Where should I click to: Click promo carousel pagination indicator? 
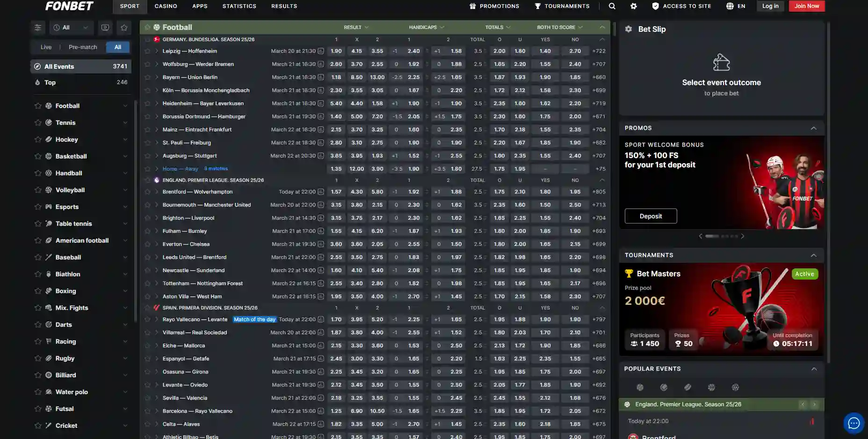722,236
